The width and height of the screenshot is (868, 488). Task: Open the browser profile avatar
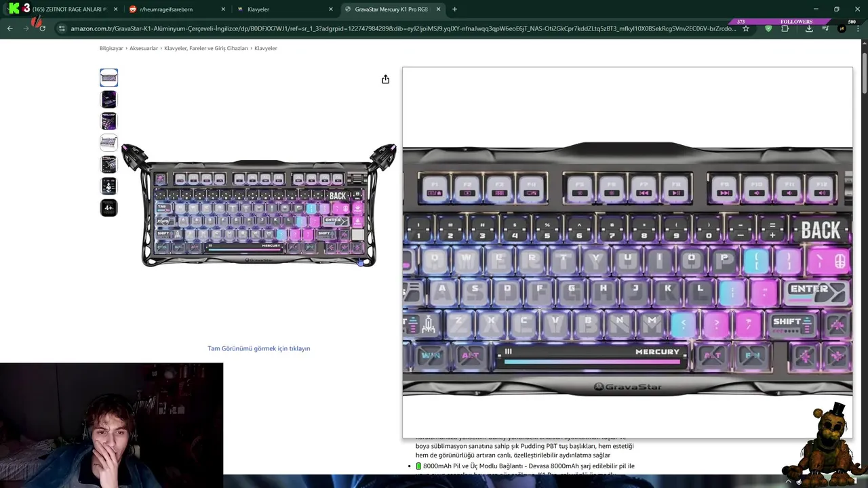pyautogui.click(x=842, y=28)
